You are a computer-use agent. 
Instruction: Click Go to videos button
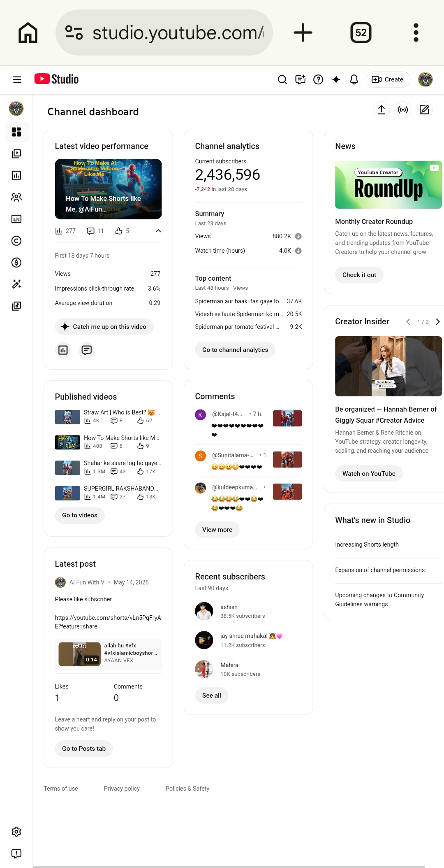pos(80,515)
